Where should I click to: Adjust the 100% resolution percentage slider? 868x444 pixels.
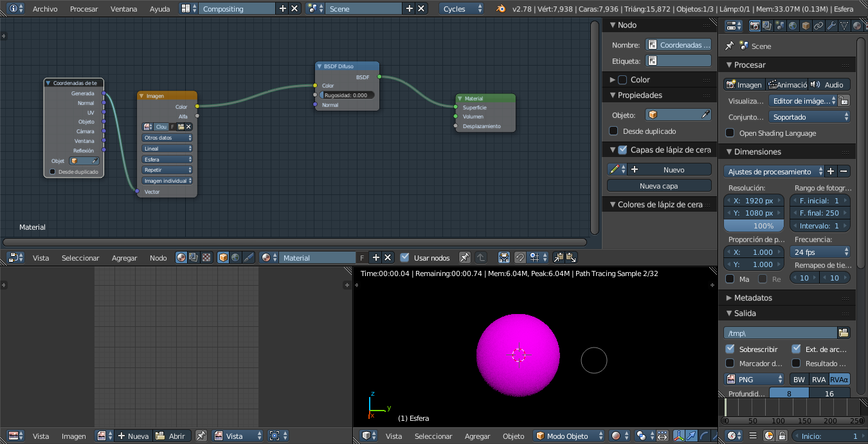pyautogui.click(x=754, y=226)
